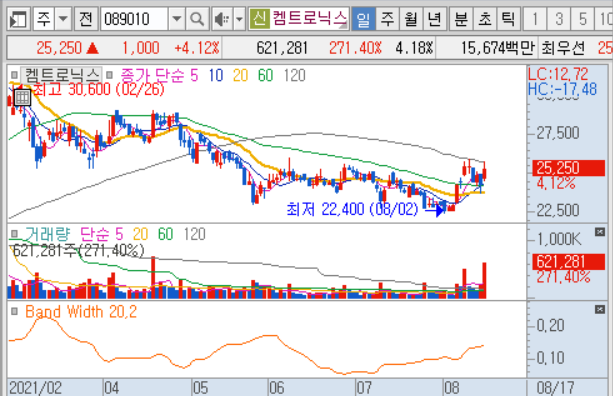The height and width of the screenshot is (396, 613).
Task: Click the change percent +4.12%
Action: coord(197,48)
